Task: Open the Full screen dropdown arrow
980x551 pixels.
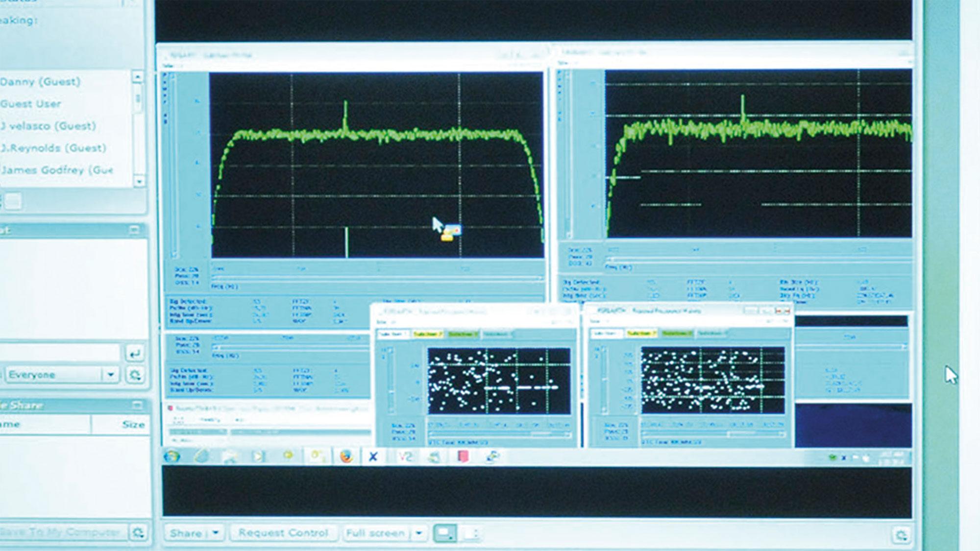Action: [419, 533]
